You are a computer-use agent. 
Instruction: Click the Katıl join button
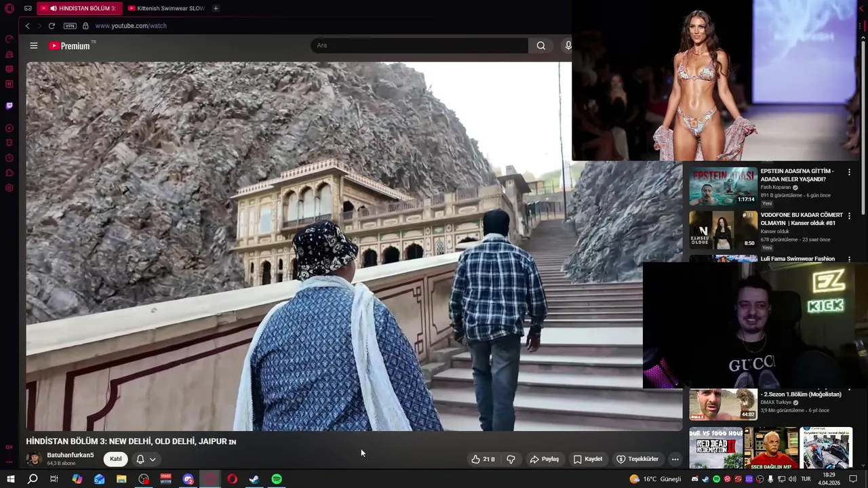pos(116,459)
